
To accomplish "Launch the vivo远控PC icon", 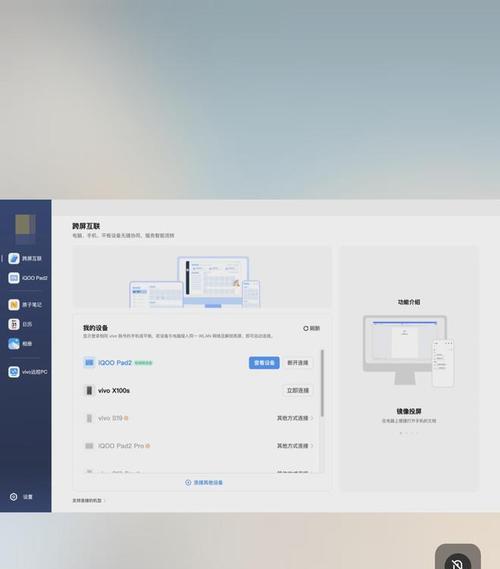I will click(x=14, y=372).
